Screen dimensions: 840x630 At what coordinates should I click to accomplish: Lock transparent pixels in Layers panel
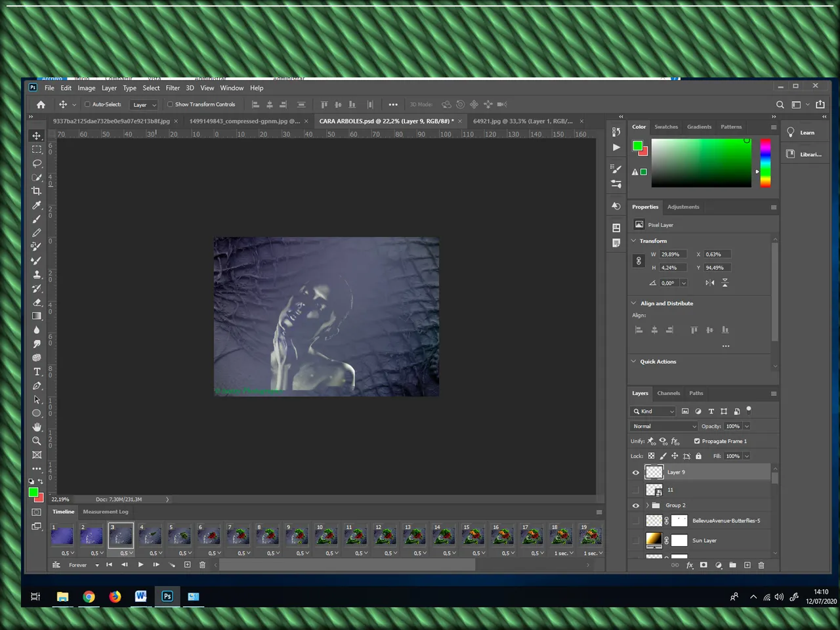point(651,456)
